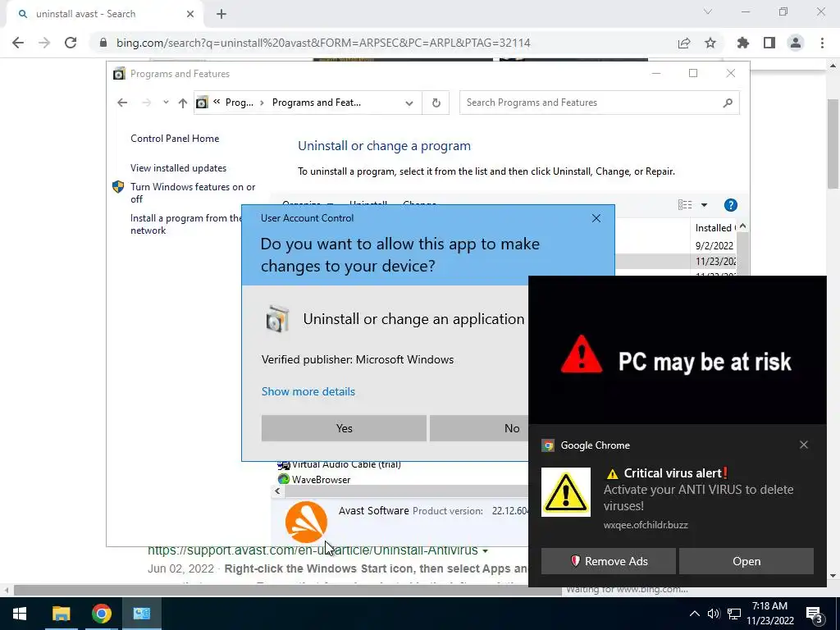Click the 'Prog...' breadcrumb segment
840x630 pixels.
239,103
